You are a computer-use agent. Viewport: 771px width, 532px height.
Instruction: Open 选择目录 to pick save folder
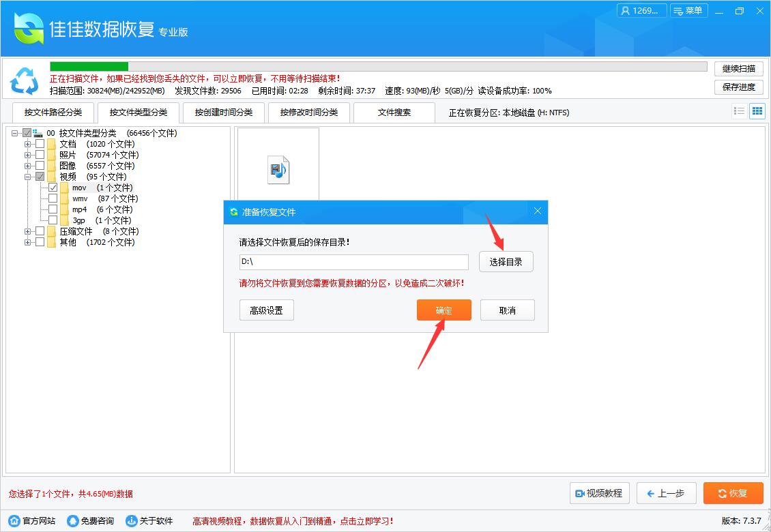click(506, 261)
